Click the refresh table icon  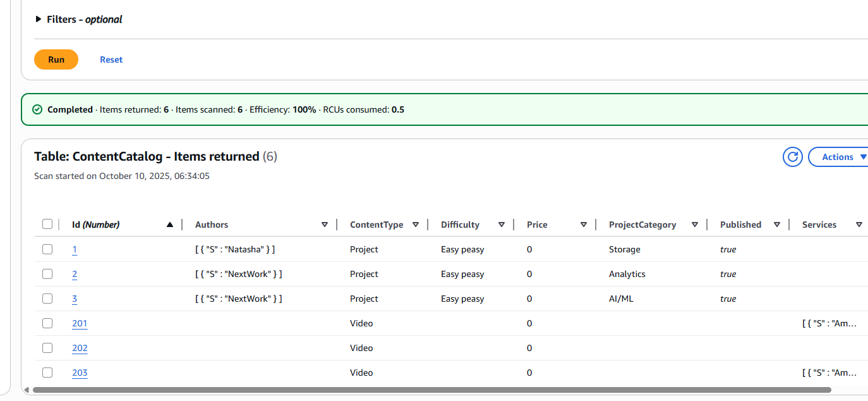click(x=792, y=156)
